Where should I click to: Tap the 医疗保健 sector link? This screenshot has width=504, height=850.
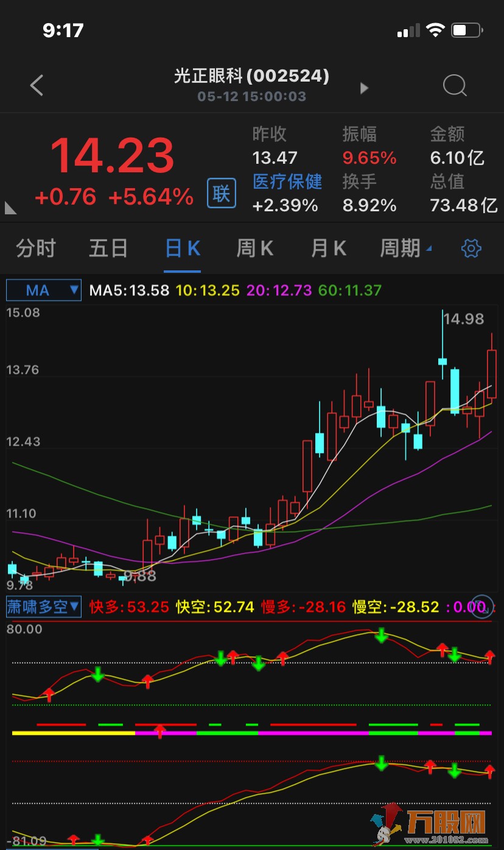pos(287,181)
